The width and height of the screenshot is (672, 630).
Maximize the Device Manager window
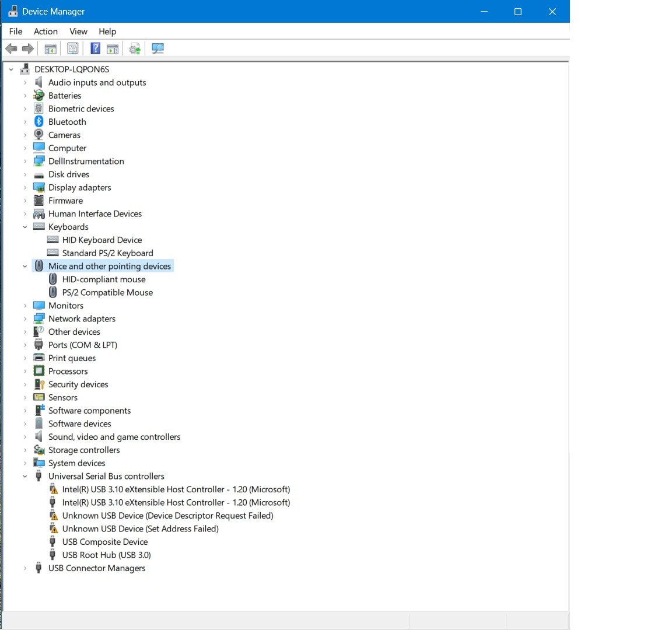518,12
